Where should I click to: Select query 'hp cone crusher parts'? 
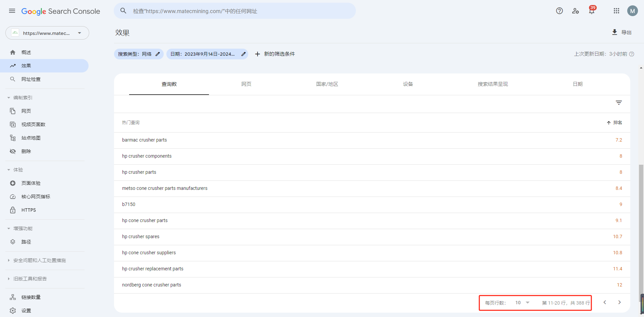[x=145, y=221]
